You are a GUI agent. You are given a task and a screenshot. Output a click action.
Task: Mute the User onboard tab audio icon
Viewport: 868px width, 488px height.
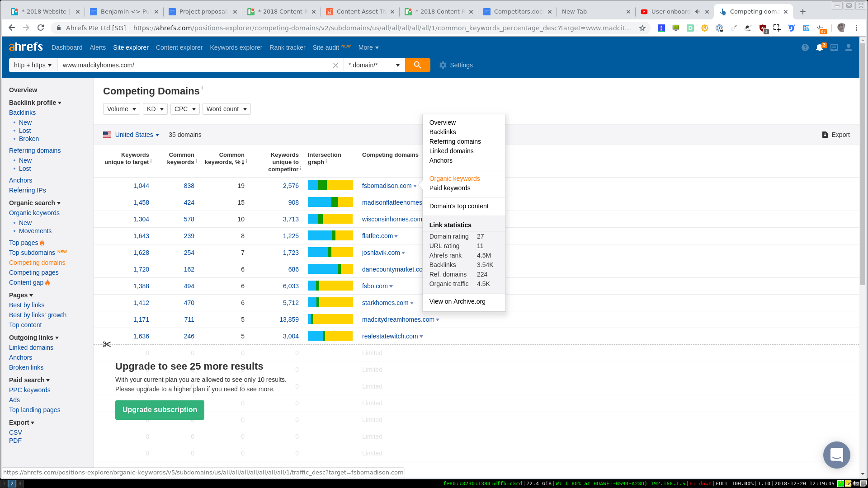698,12
